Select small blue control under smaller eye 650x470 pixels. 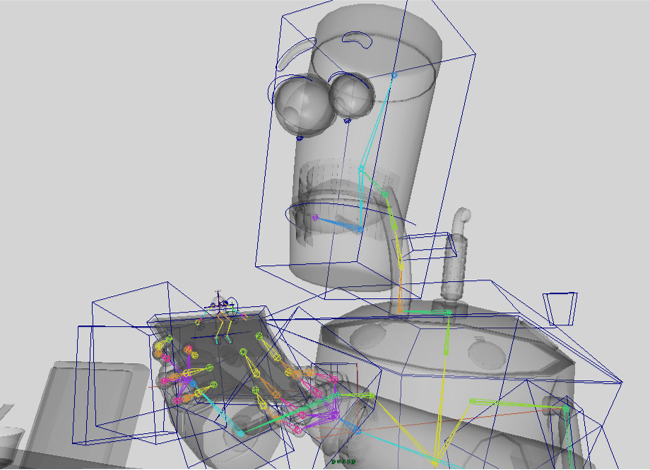(x=347, y=121)
